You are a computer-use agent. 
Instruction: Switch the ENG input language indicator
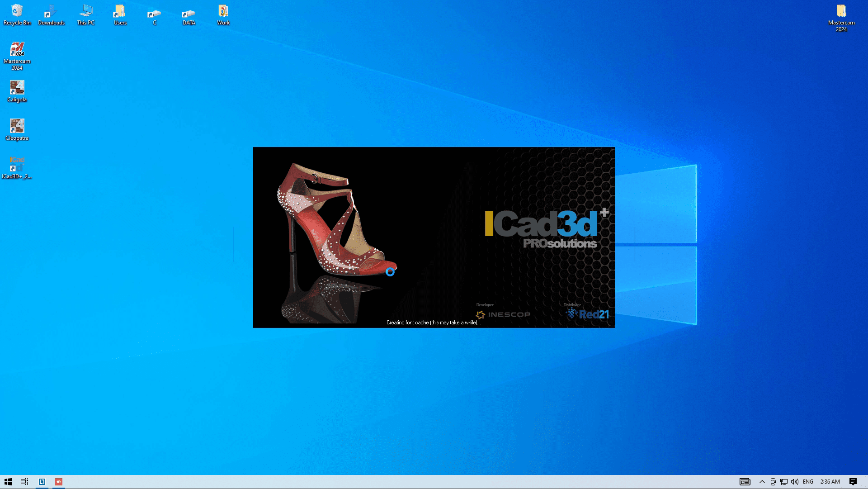pyautogui.click(x=808, y=482)
